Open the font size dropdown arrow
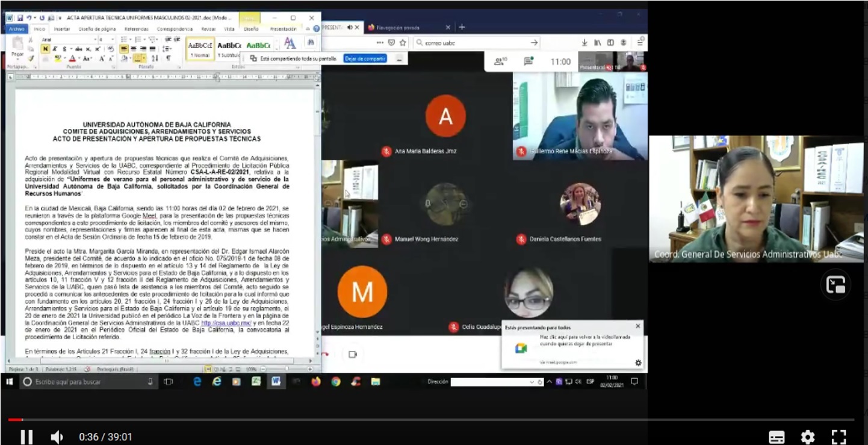Viewport: 868px width, 445px height. tap(113, 39)
